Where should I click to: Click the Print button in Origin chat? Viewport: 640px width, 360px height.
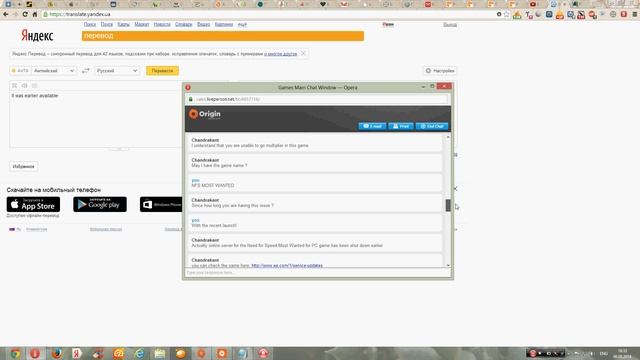coord(401,126)
